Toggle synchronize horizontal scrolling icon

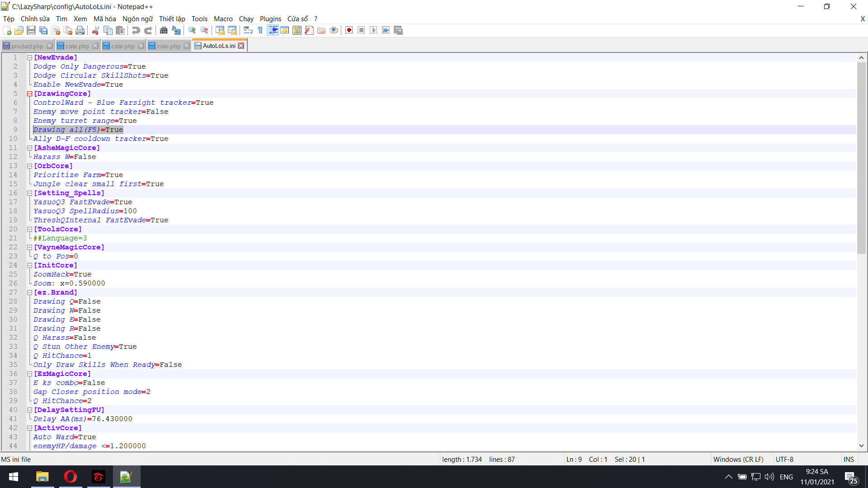point(232,30)
